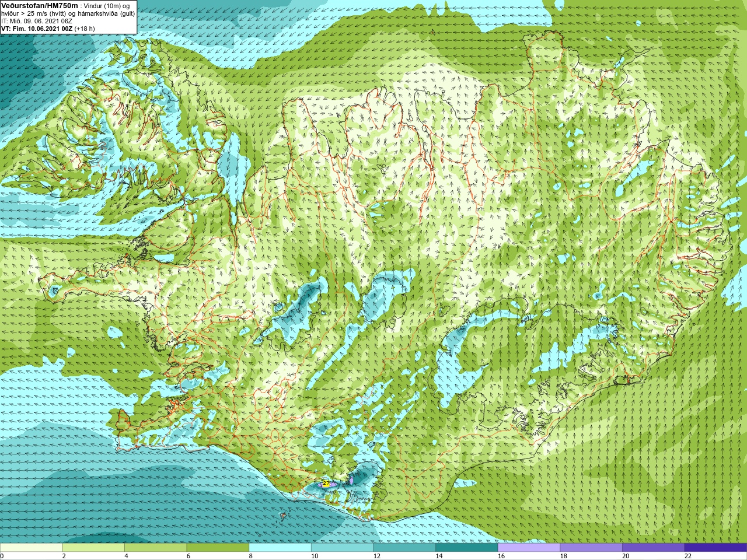
Task: Click the 8–10 m/s light cyan legend swatch
Action: (280, 547)
